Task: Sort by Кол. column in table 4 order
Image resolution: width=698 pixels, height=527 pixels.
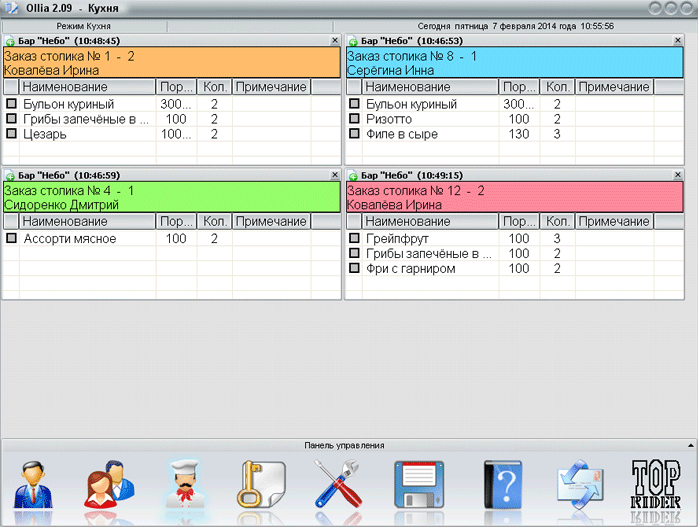Action: pyautogui.click(x=215, y=221)
